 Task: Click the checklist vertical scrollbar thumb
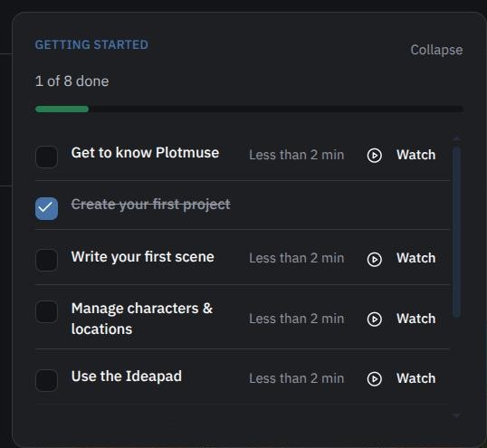click(x=456, y=232)
